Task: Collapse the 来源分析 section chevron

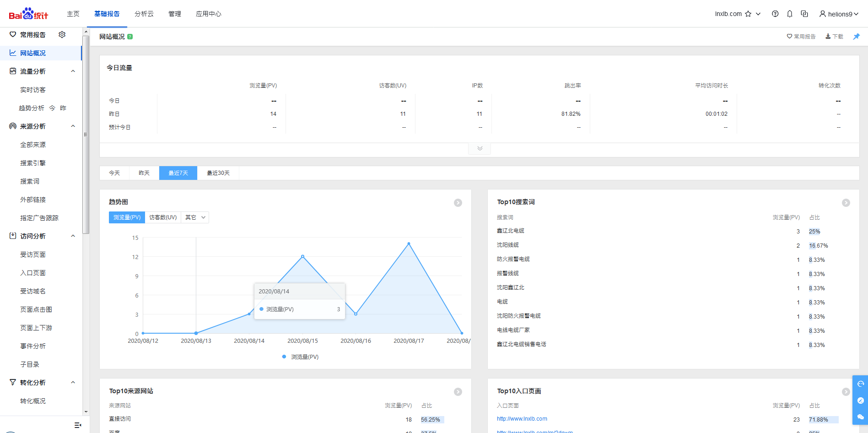Action: tap(73, 126)
